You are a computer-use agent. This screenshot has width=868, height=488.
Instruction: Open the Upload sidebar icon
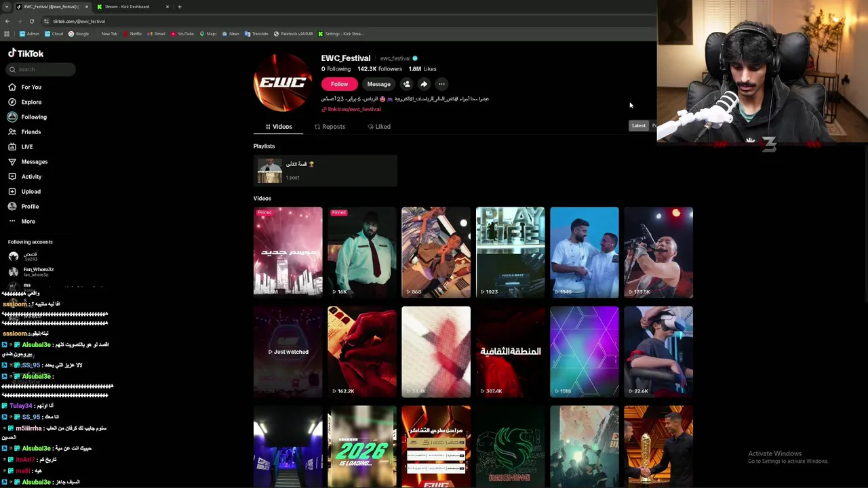[x=12, y=191]
